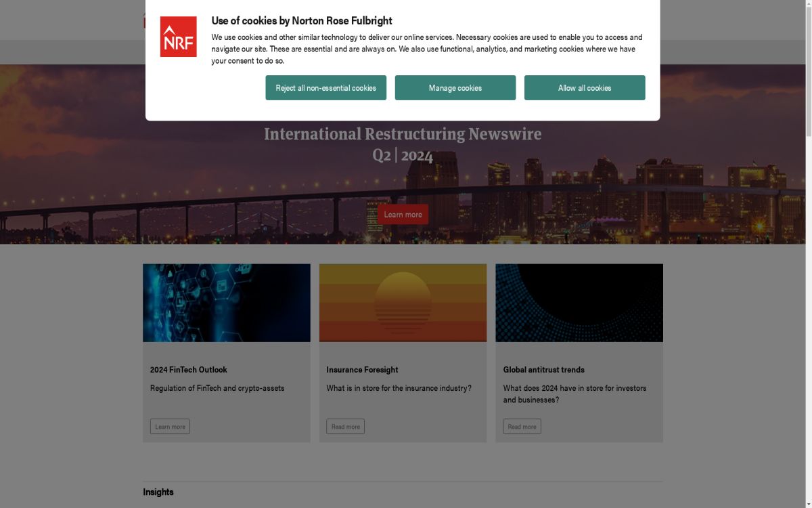Open the Insurance Foresight sunset image

(403, 303)
